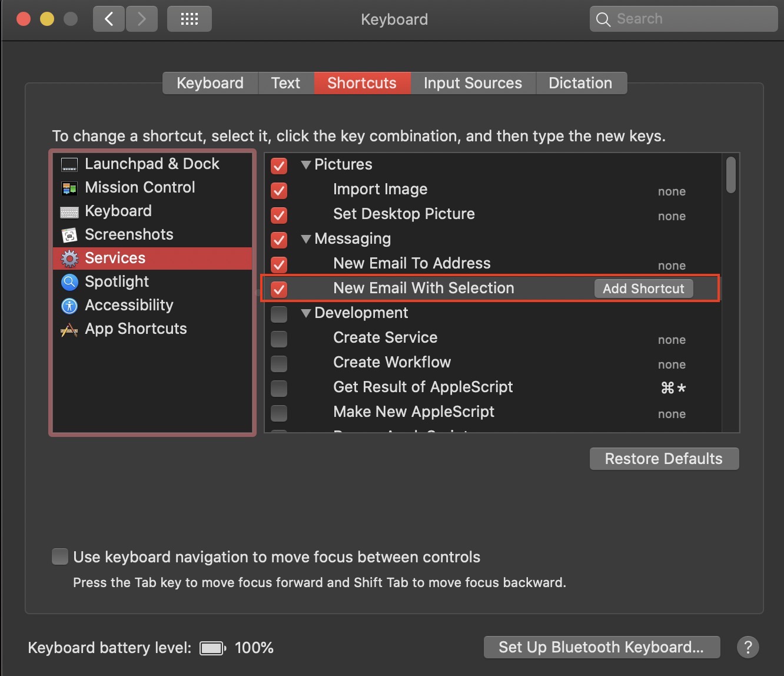Collapse the Messaging disclosure triangle

point(305,239)
